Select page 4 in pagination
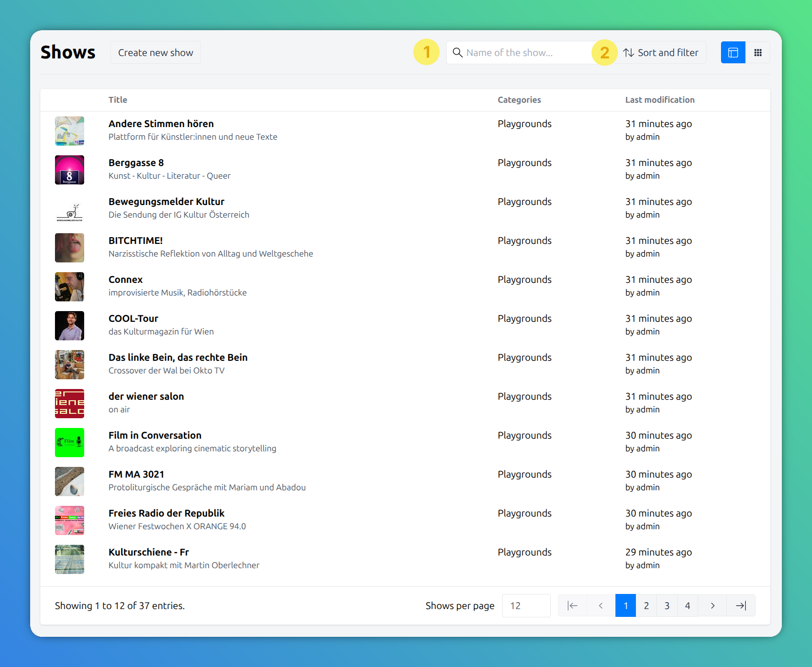 (x=687, y=606)
